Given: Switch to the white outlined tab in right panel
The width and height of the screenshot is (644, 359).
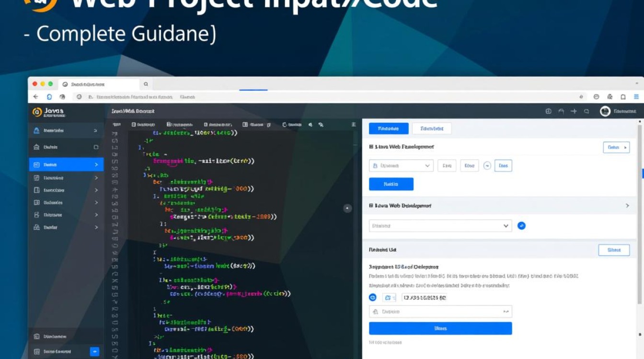Looking at the screenshot, I should pyautogui.click(x=431, y=128).
